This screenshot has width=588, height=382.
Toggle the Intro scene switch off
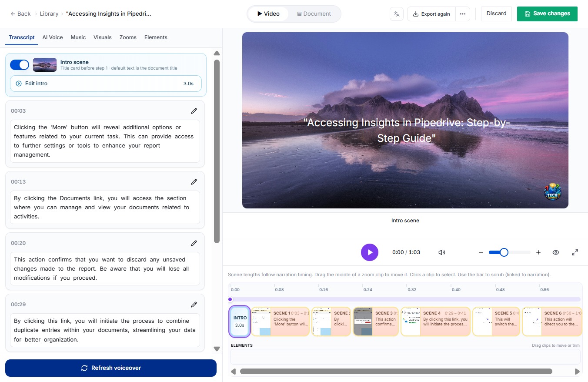pyautogui.click(x=20, y=65)
